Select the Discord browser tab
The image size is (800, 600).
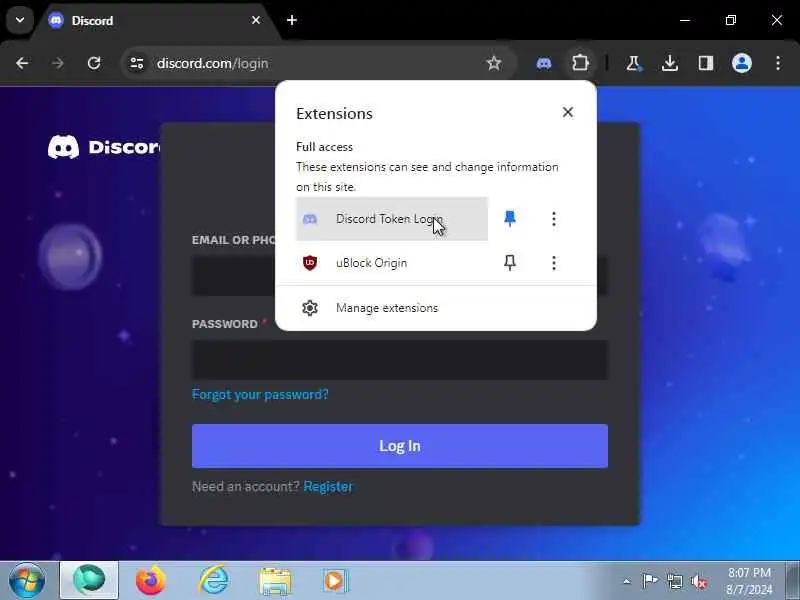[153, 20]
